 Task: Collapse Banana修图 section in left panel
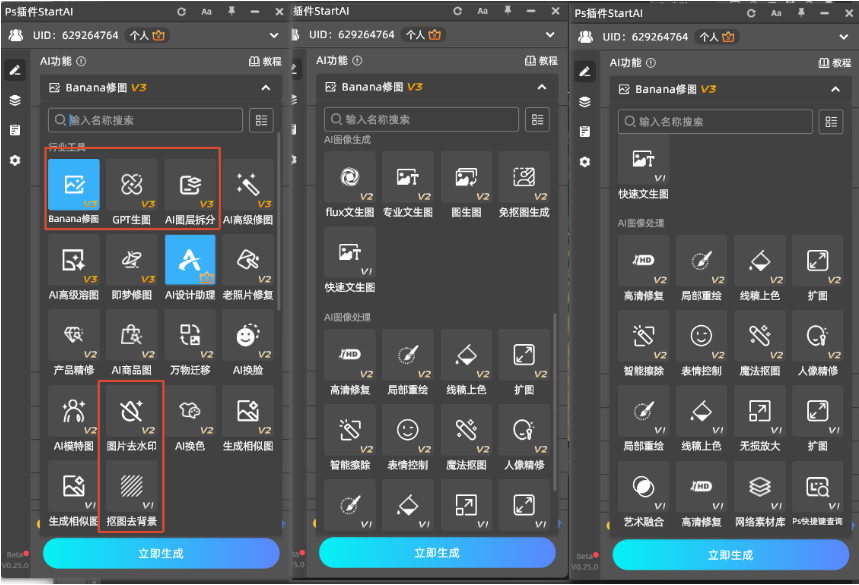[266, 88]
